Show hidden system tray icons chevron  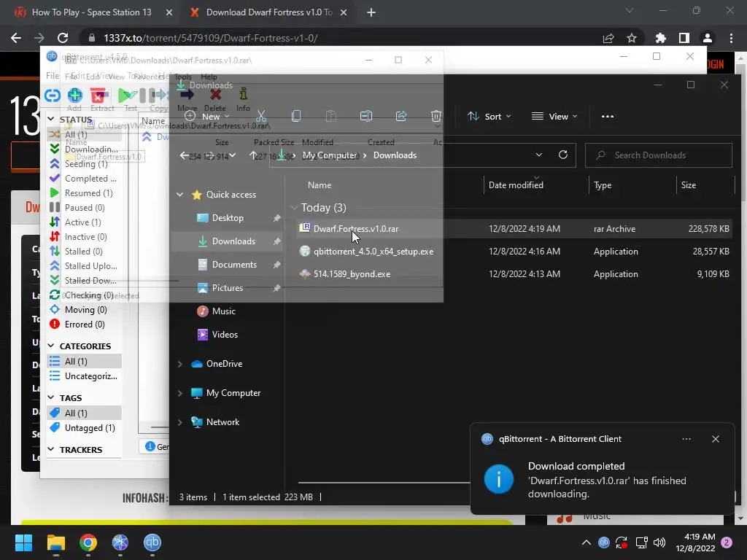pyautogui.click(x=587, y=542)
